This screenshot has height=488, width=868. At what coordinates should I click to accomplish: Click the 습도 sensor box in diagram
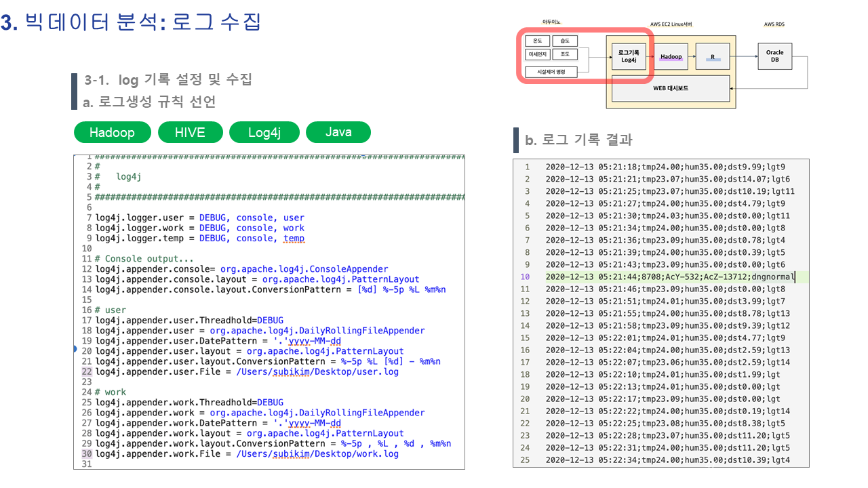point(565,41)
